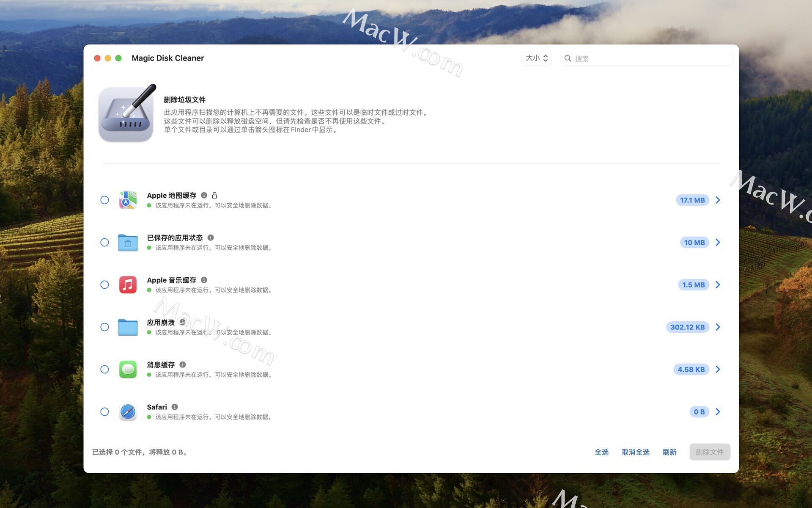Click the status text 已选择 0 个文件
812x508 pixels.
click(117, 452)
